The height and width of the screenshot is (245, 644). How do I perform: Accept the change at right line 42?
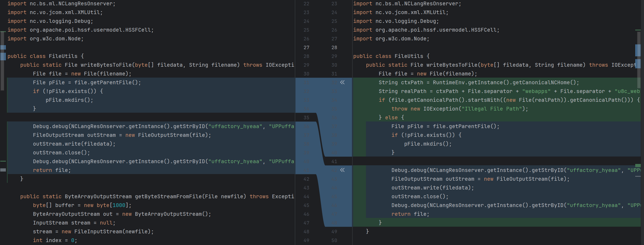click(x=342, y=170)
